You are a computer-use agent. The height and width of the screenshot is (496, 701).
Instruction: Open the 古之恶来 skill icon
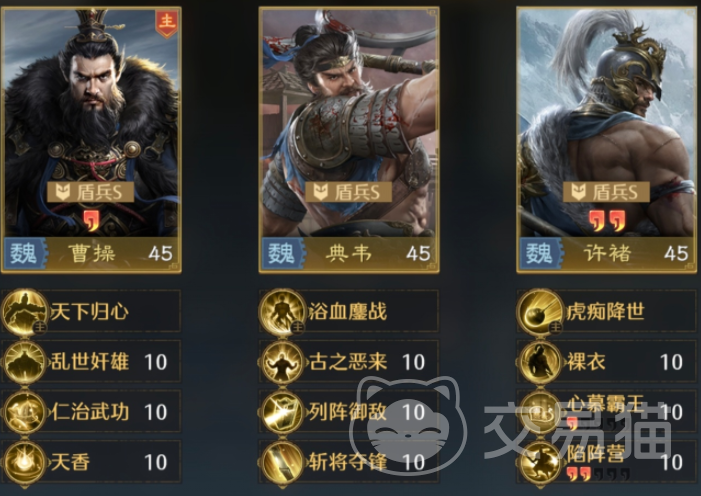tap(282, 362)
